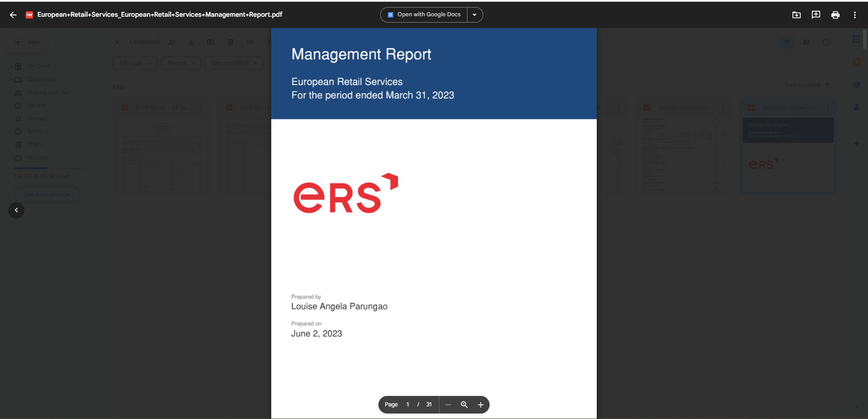The width and height of the screenshot is (868, 419).
Task: Expand the Open with options dropdown arrow
Action: pos(475,15)
